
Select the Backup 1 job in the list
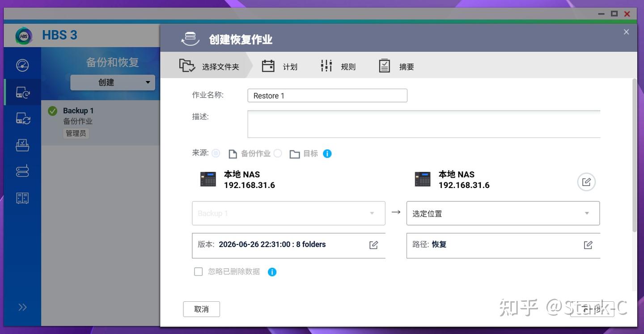[x=101, y=122]
